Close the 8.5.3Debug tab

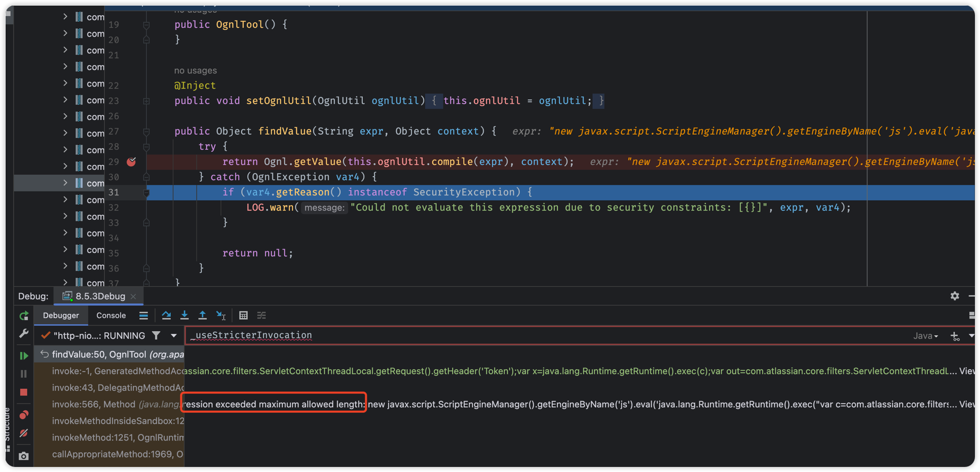pyautogui.click(x=133, y=296)
